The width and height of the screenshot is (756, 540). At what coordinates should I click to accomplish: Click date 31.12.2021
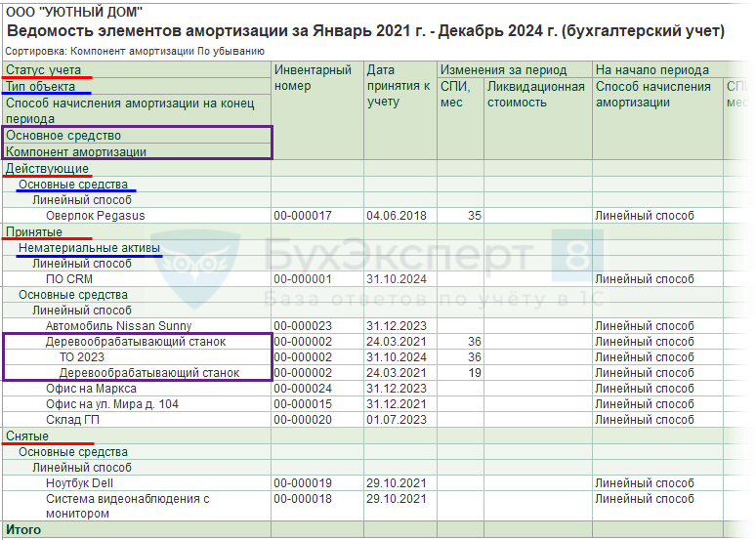point(397,404)
